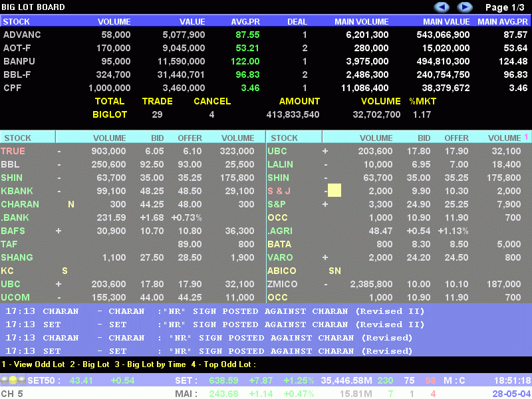
Task: Click the BIGLOT summary label
Action: tap(110, 114)
